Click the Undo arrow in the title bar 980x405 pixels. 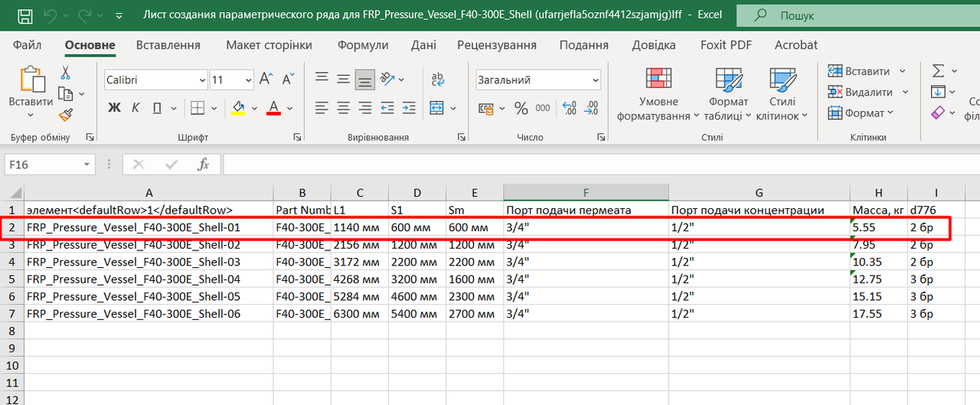[x=50, y=15]
